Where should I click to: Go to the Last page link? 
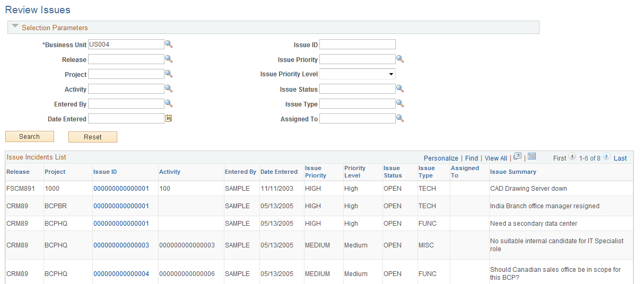620,158
